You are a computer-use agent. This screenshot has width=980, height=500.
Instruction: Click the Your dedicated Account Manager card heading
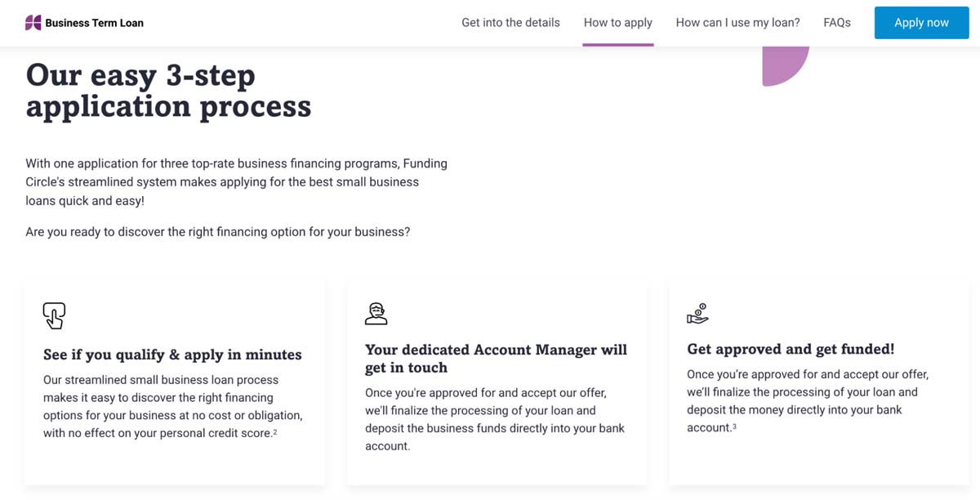click(x=496, y=358)
